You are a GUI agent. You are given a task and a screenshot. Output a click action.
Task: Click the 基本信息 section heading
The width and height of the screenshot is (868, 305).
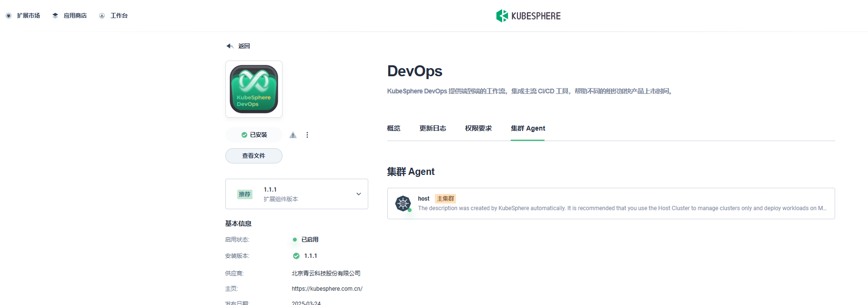(238, 224)
